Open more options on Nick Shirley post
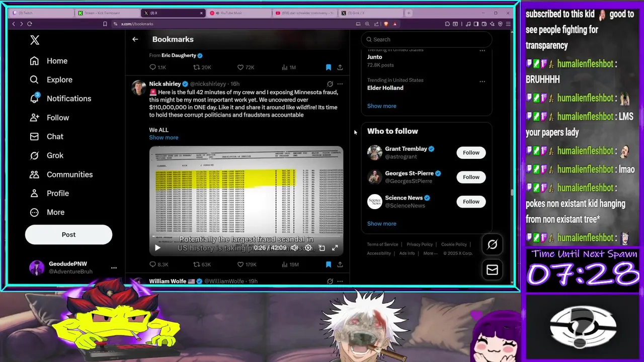644x362 pixels. pos(340,84)
